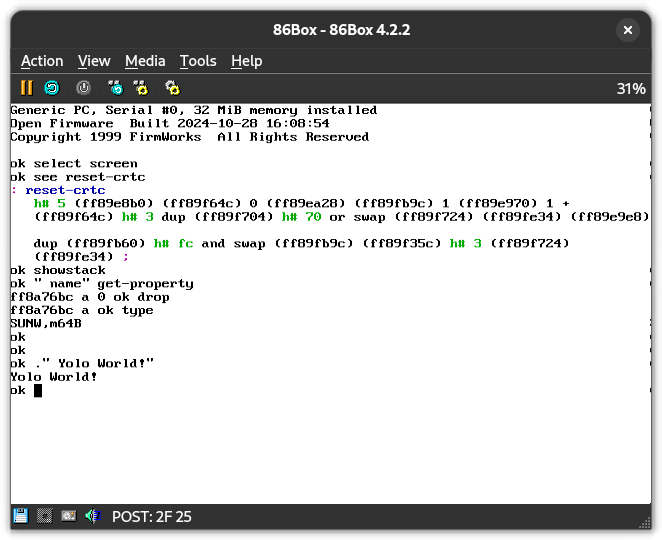Send Ctrl+Alt+Del using the toolbar icon

click(x=115, y=88)
